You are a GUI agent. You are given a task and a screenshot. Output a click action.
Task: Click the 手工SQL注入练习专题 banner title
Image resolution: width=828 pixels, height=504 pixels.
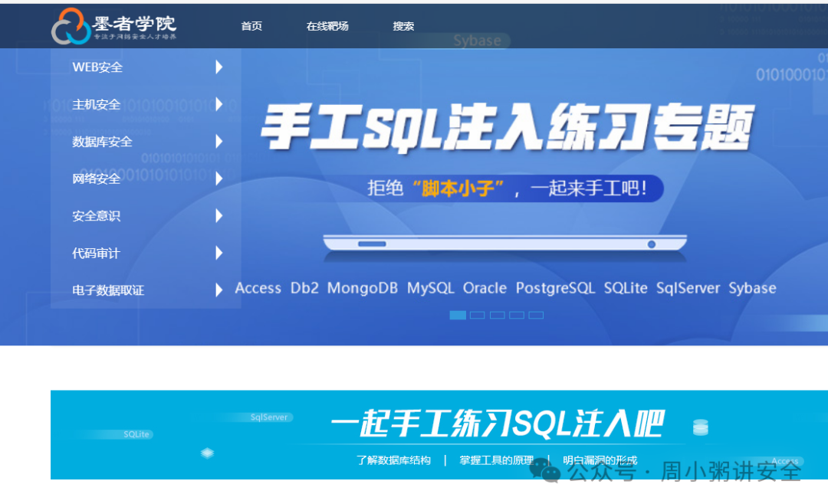click(508, 127)
